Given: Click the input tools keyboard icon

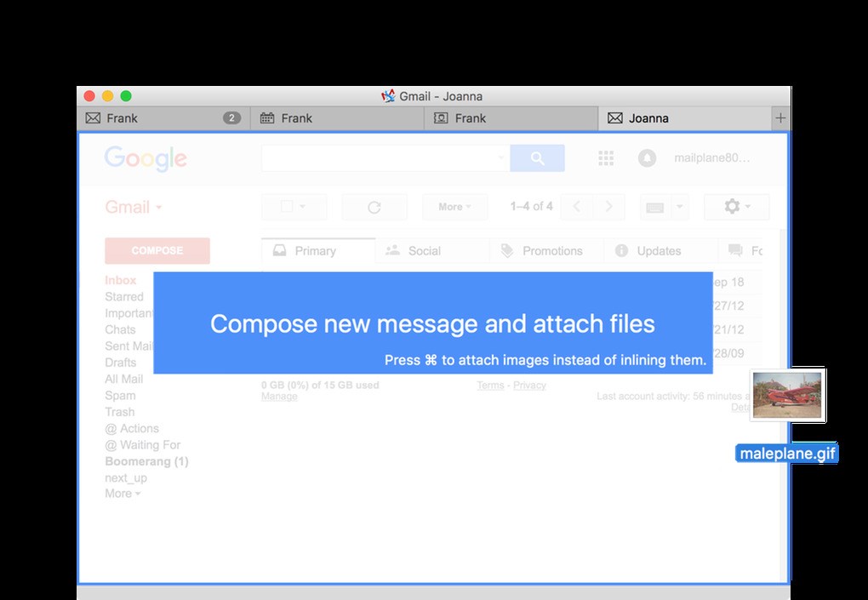Looking at the screenshot, I should [655, 207].
